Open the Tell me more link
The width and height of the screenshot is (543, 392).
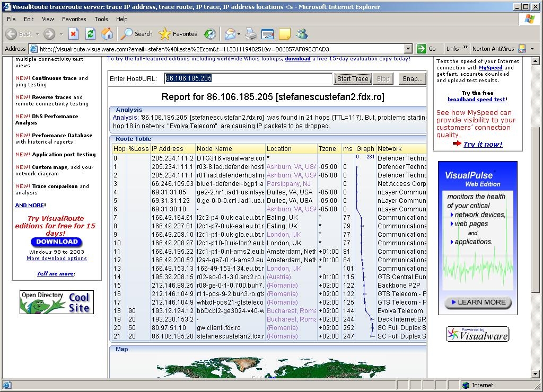tap(56, 274)
